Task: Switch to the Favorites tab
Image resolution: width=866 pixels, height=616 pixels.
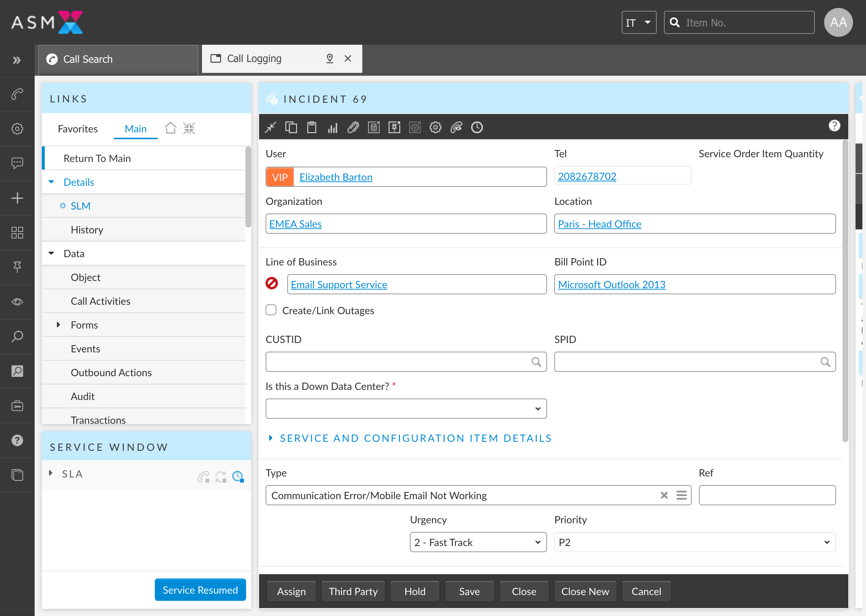Action: (78, 128)
